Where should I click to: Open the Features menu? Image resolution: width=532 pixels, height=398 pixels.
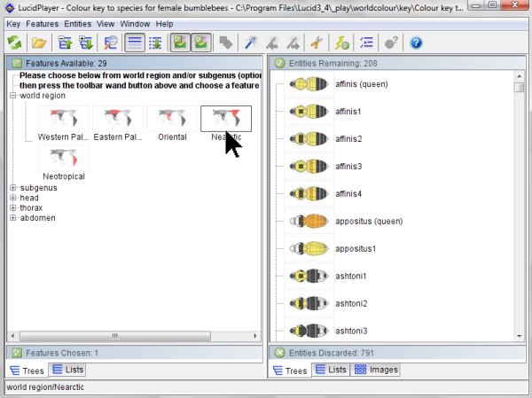click(x=42, y=24)
